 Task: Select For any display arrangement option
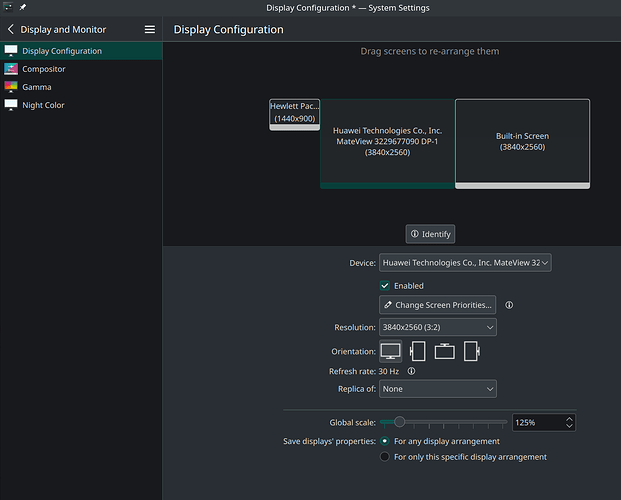pos(385,441)
